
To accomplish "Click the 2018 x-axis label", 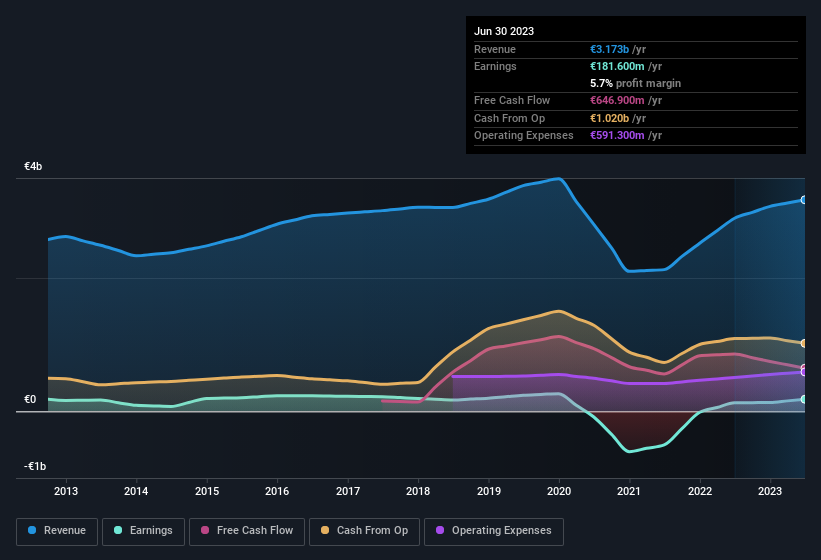I will click(x=418, y=491).
